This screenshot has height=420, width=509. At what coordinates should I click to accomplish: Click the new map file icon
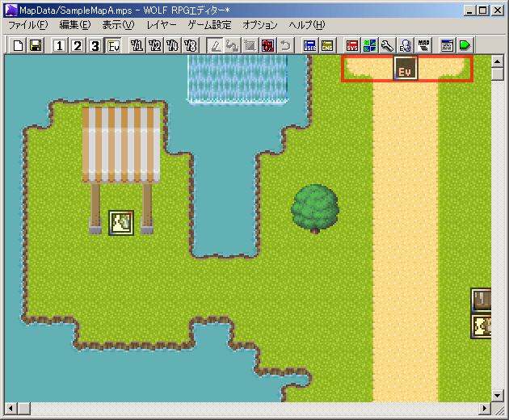[19, 45]
